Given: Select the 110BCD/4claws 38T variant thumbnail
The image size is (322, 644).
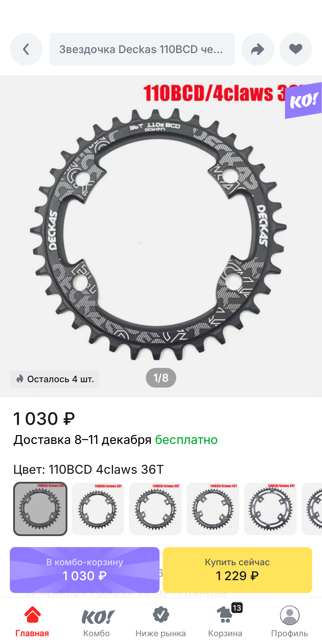Looking at the screenshot, I should [98, 509].
